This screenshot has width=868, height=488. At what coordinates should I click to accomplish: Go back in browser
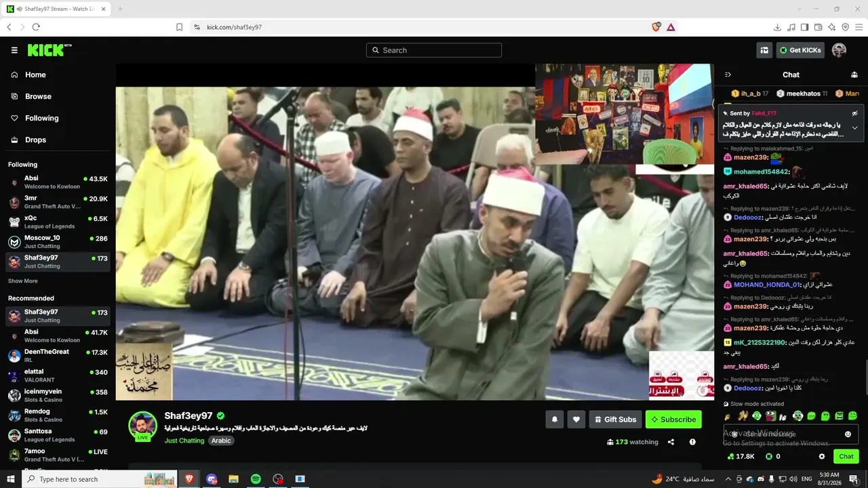coord(9,27)
